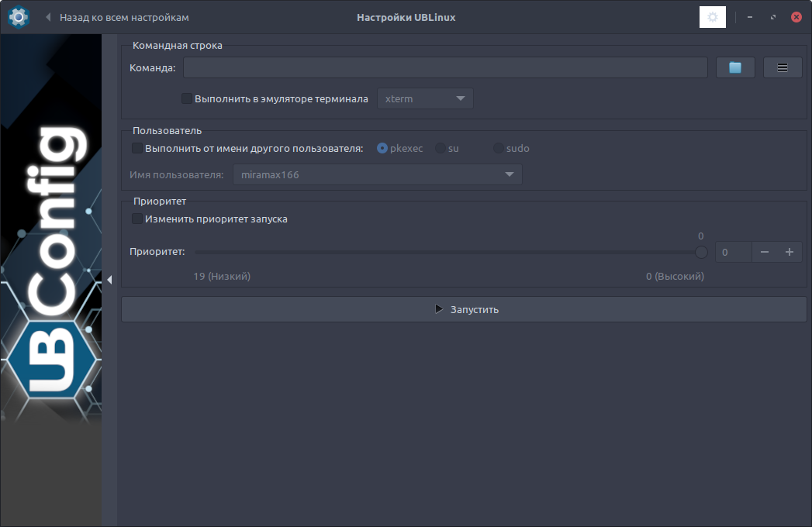
Task: Click the UBConfig banner image
Action: pos(50,280)
